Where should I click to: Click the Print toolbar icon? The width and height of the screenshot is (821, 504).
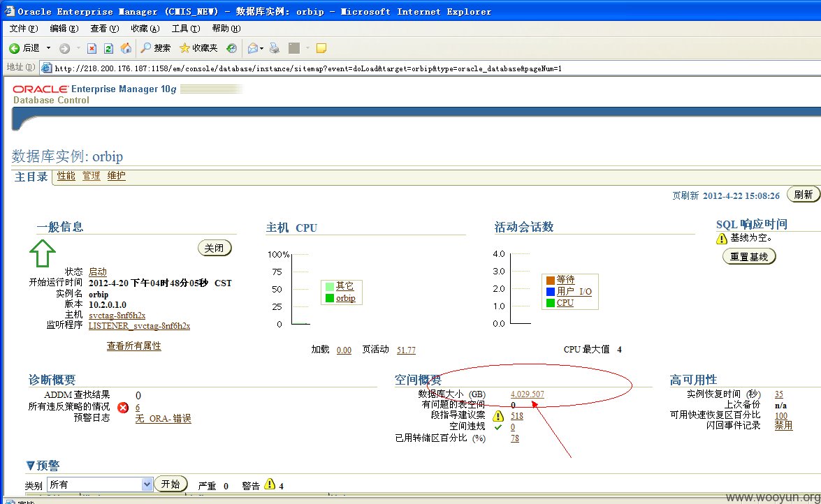(x=275, y=48)
